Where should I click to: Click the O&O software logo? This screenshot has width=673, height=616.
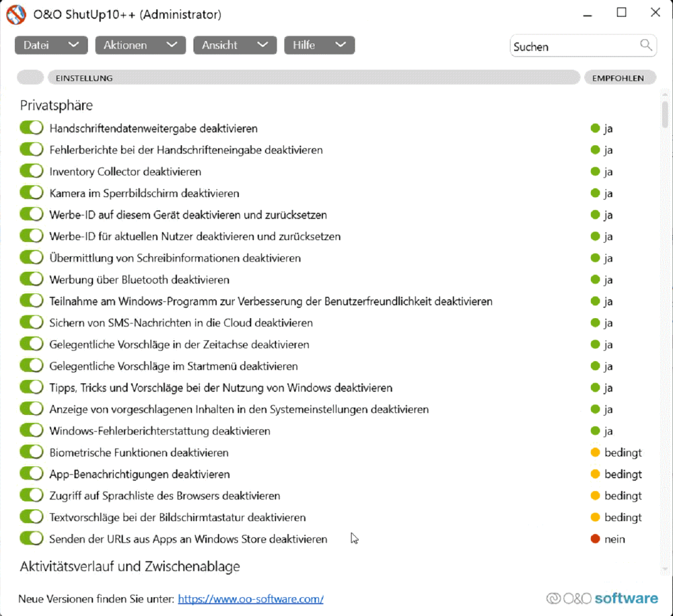[x=602, y=598]
